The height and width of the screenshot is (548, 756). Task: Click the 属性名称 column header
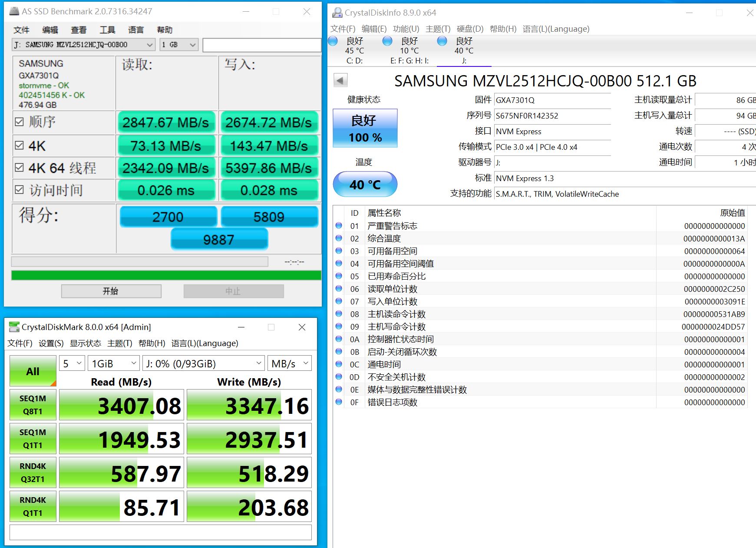tap(384, 213)
